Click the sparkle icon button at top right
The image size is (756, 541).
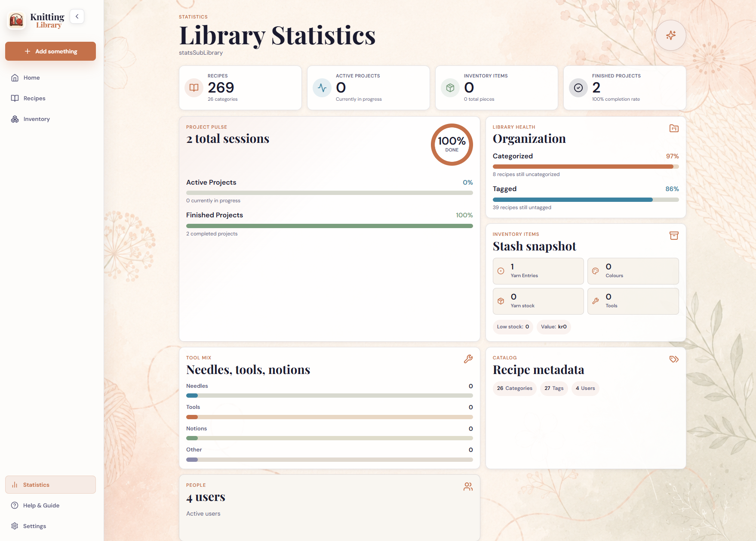point(670,35)
